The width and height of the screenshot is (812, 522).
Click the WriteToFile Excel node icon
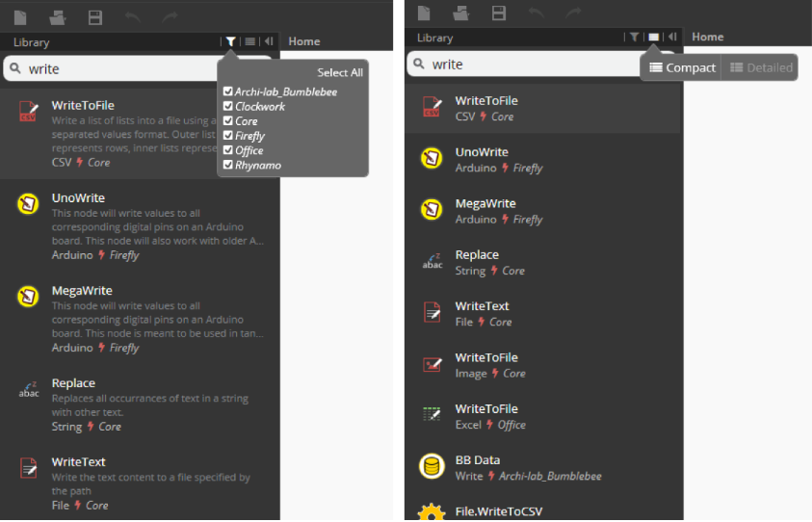pos(432,415)
